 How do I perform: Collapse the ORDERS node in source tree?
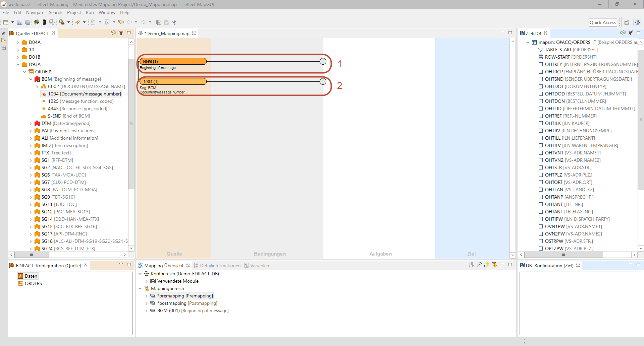tap(24, 72)
